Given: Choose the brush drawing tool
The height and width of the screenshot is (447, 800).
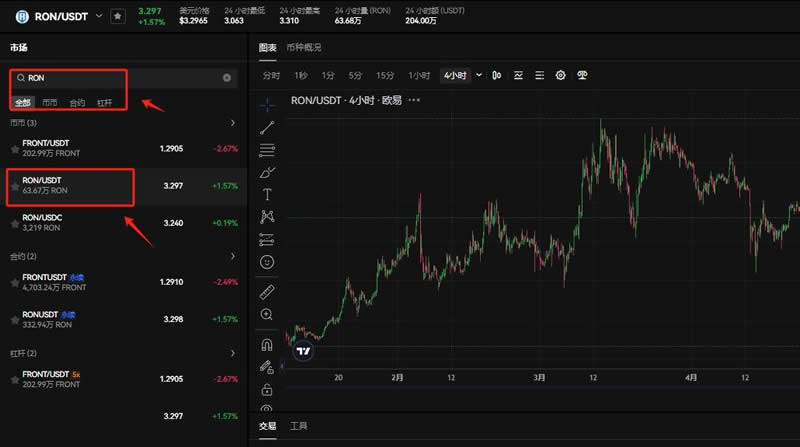Looking at the screenshot, I should (267, 172).
